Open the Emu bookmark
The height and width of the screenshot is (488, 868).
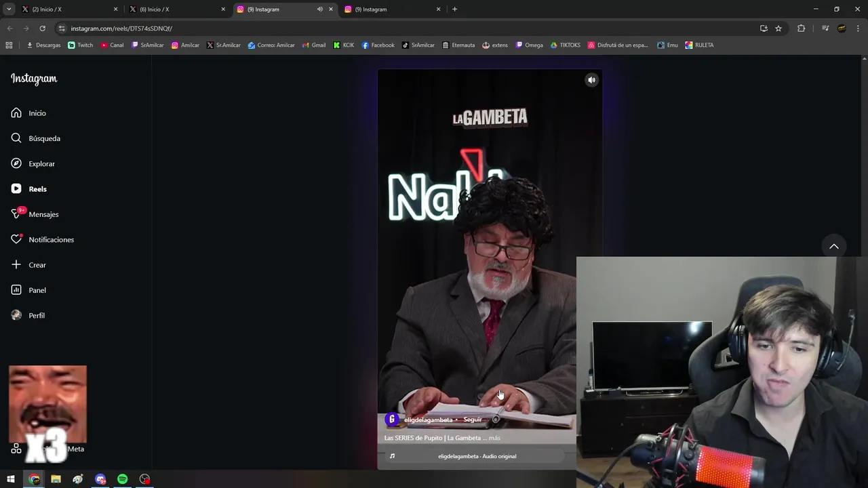click(667, 45)
